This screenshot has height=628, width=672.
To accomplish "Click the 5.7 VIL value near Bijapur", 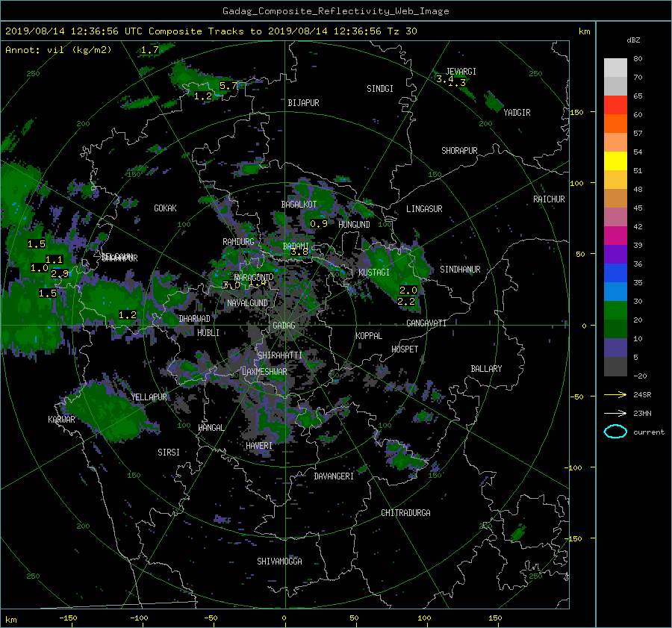I will [228, 86].
